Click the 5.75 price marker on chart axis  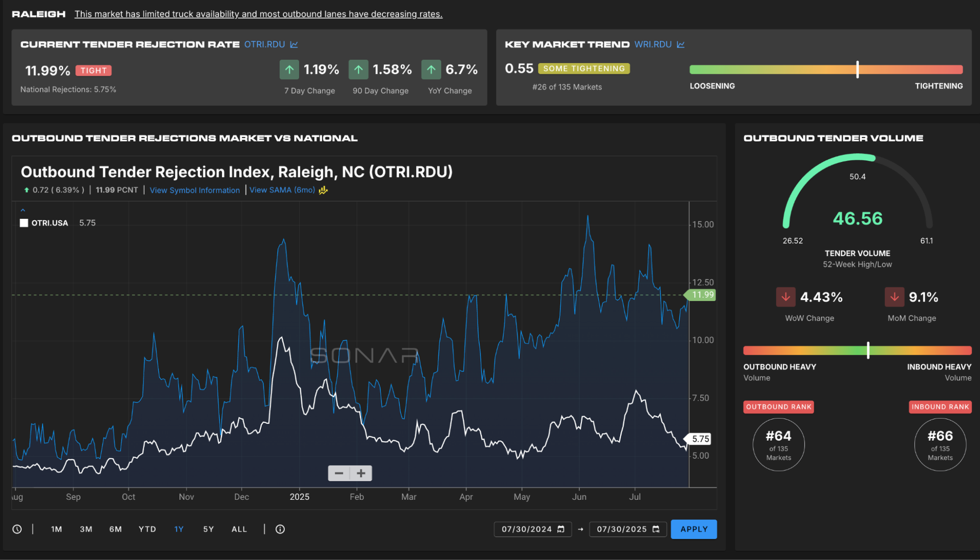click(x=698, y=439)
